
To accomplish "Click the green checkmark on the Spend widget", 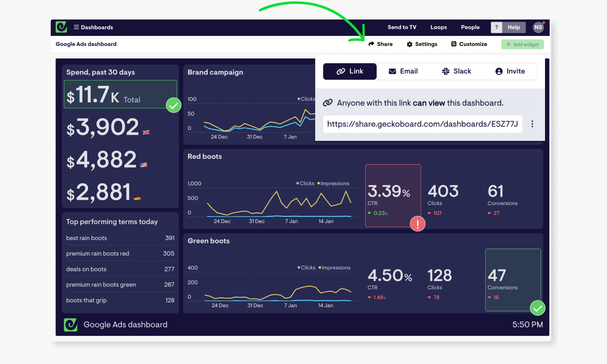I will 173,105.
